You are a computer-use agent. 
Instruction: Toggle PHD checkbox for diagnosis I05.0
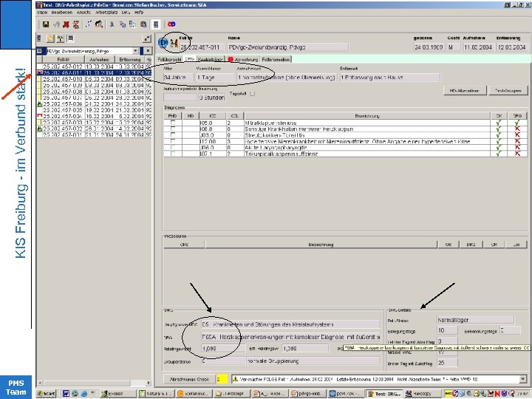(x=173, y=123)
